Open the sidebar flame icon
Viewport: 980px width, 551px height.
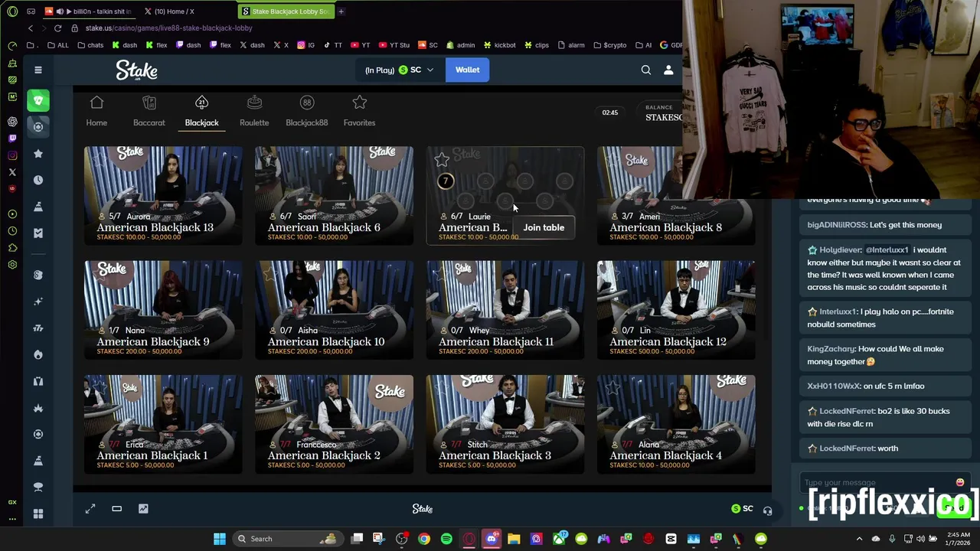point(38,354)
